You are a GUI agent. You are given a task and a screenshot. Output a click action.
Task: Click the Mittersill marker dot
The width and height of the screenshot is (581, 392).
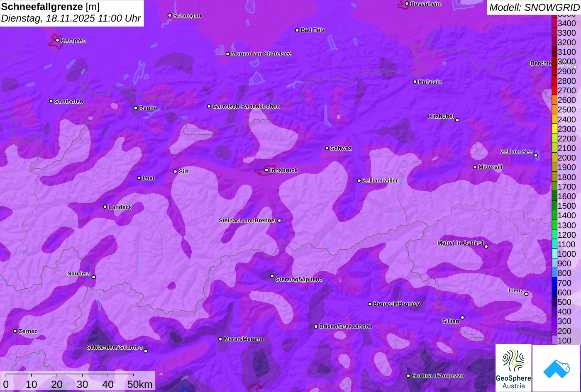pos(475,167)
